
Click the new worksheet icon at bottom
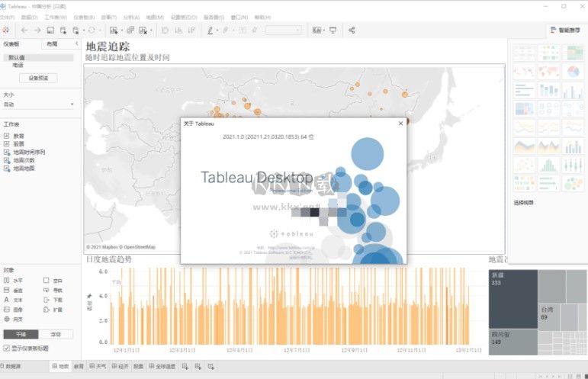click(x=183, y=367)
